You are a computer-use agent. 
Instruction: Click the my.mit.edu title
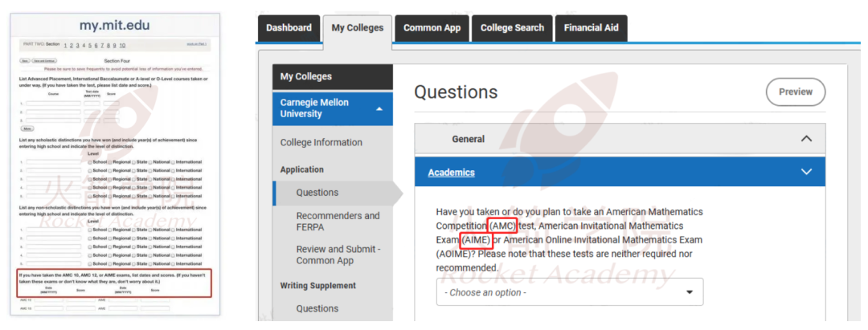[x=115, y=26]
